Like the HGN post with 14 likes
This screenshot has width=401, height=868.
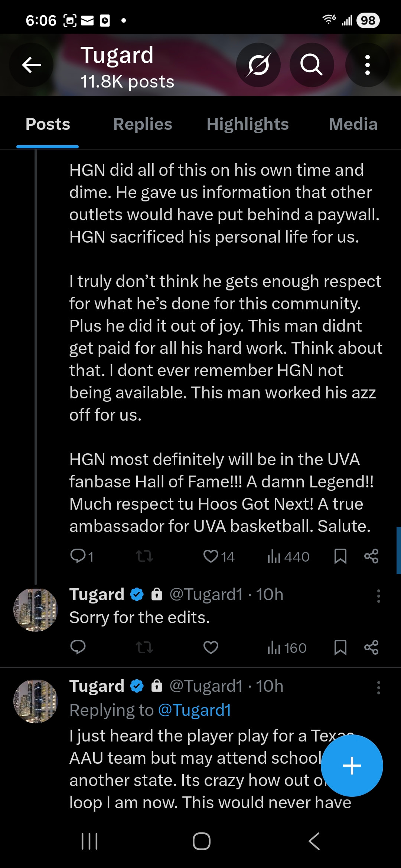pos(211,556)
